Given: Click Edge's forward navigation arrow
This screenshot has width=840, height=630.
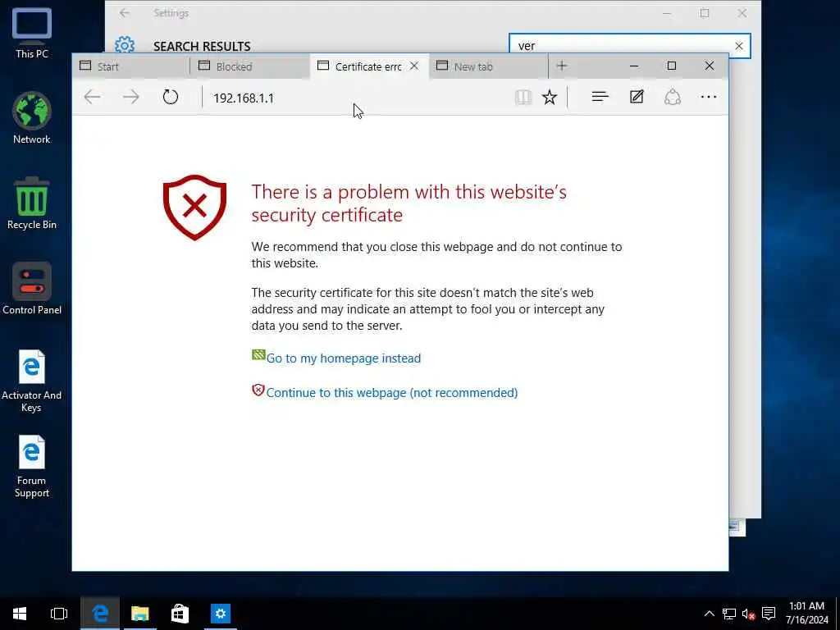Looking at the screenshot, I should [130, 97].
